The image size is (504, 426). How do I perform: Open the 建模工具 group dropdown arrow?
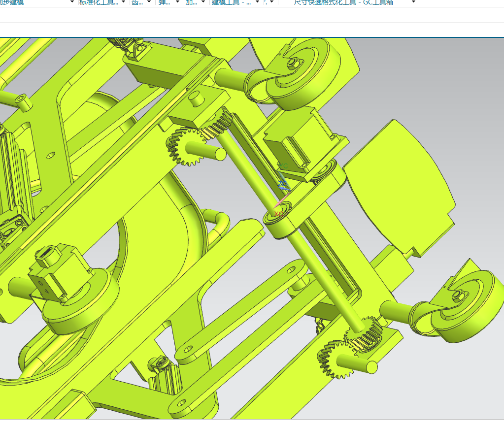[x=257, y=2]
